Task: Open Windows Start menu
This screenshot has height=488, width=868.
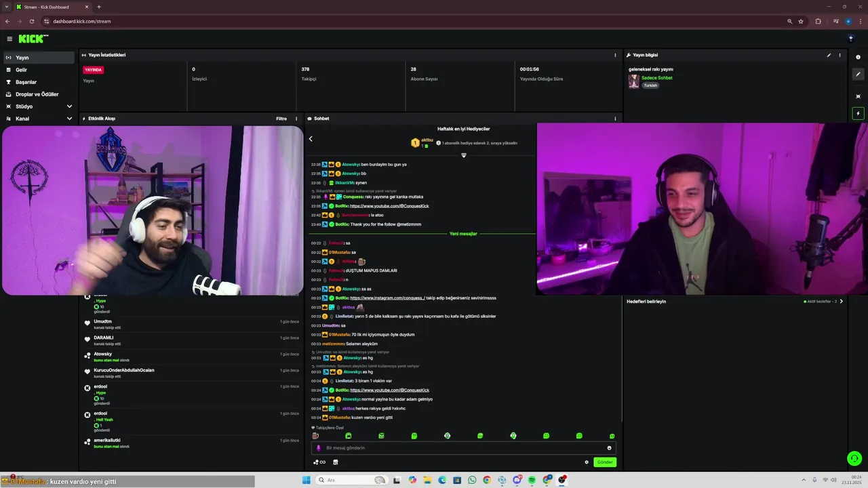Action: (306, 480)
